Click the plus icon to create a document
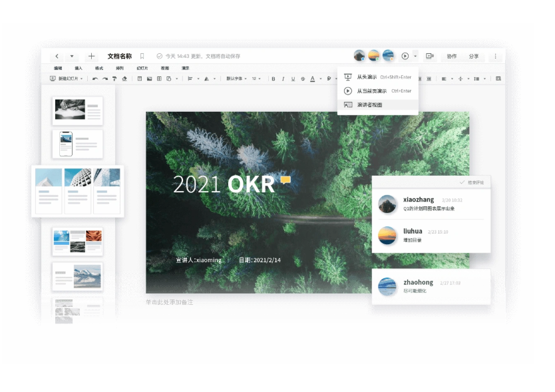 coord(91,57)
